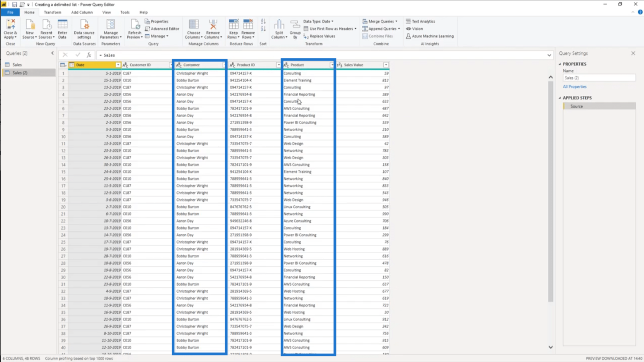This screenshot has height=362, width=644.
Task: Click the Refresh Preview icon
Action: point(135,25)
